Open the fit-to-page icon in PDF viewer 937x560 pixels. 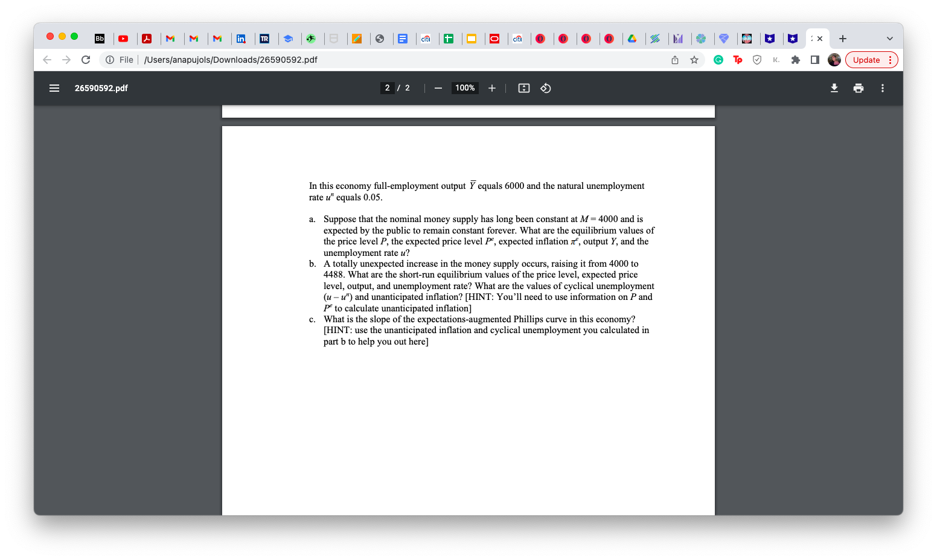coord(523,88)
